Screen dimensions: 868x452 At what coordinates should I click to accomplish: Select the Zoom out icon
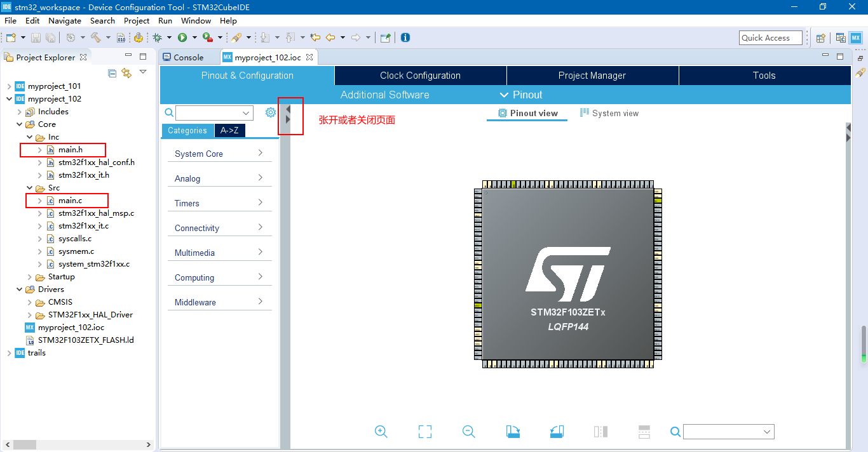click(468, 431)
